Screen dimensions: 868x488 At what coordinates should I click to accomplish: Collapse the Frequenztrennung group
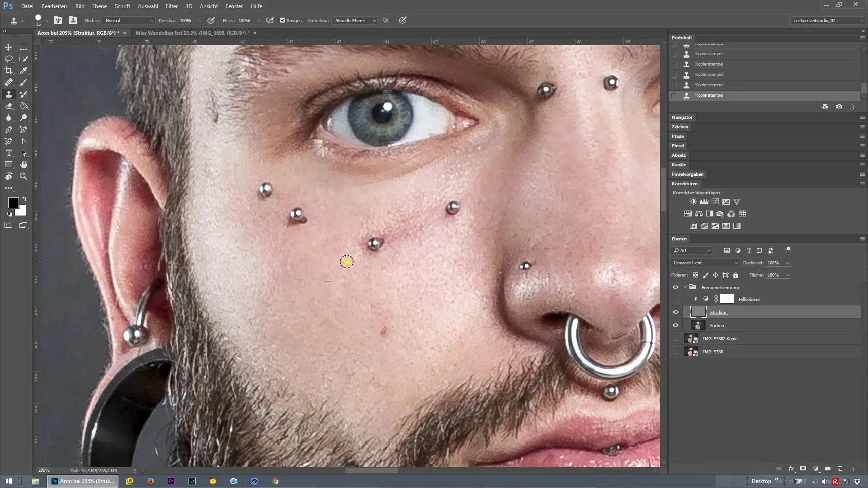tap(685, 287)
